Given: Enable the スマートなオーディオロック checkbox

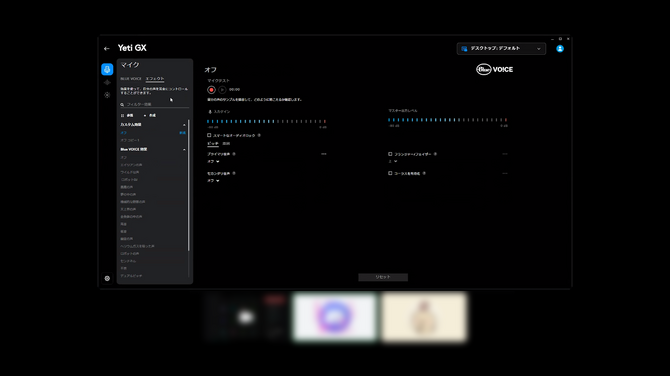Looking at the screenshot, I should (x=209, y=135).
